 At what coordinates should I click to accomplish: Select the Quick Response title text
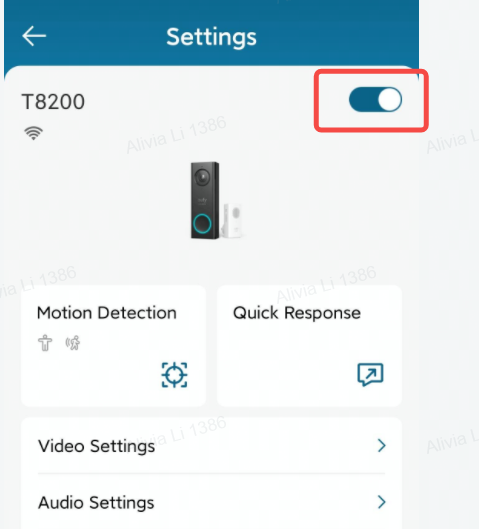297,313
